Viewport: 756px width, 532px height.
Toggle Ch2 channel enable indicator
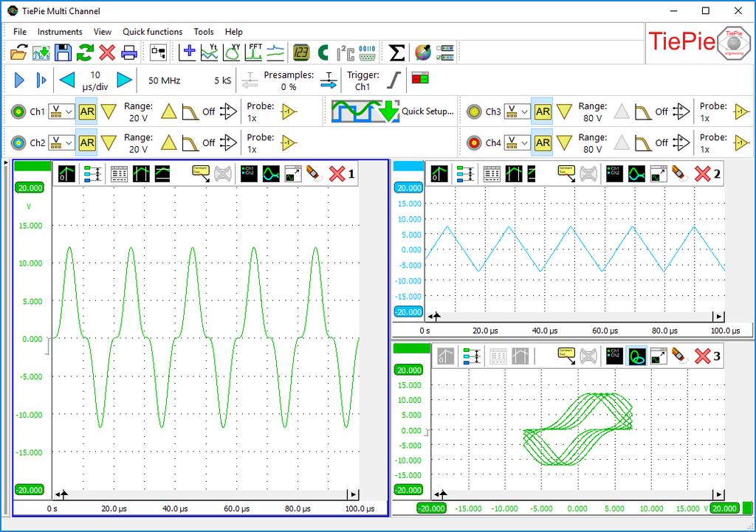(18, 143)
